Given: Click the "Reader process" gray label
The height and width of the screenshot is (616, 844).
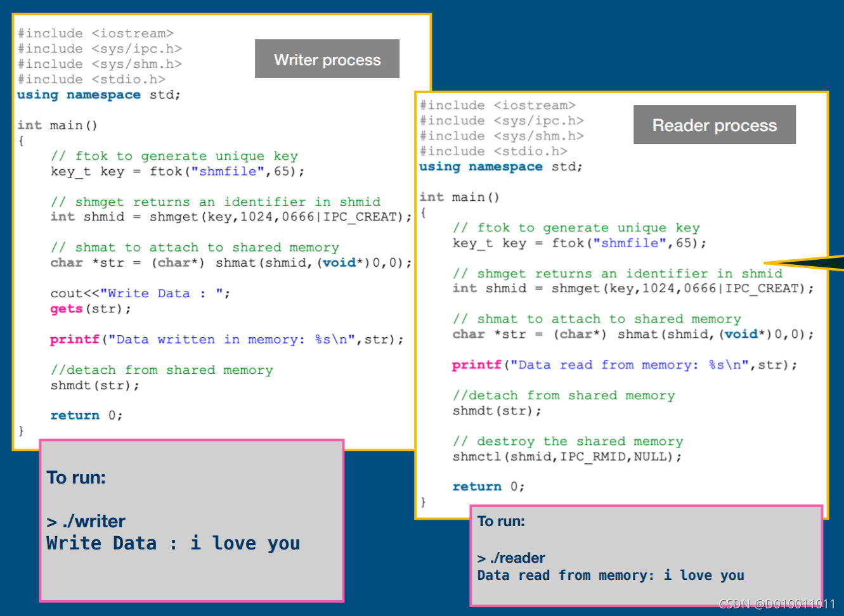Looking at the screenshot, I should point(715,125).
